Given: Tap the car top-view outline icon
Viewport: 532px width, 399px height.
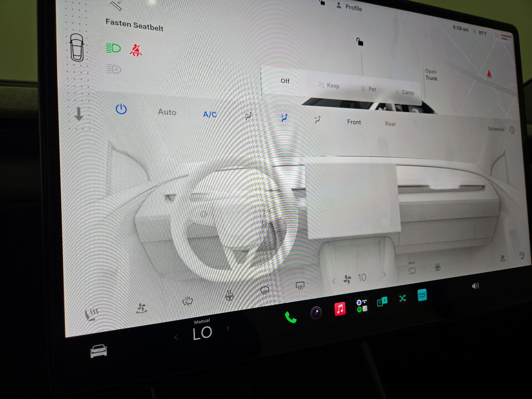Looking at the screenshot, I should [77, 47].
